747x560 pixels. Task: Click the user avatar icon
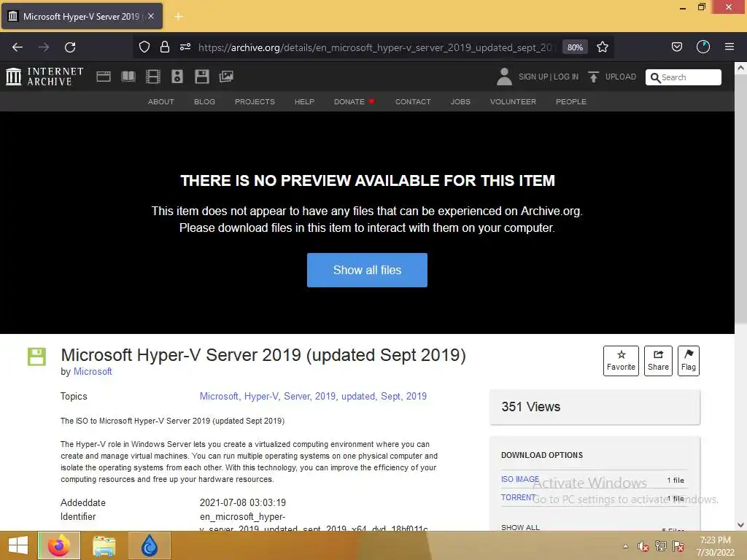point(504,77)
